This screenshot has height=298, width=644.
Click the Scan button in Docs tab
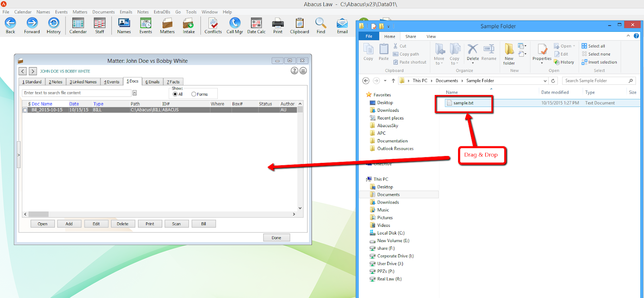[176, 224]
